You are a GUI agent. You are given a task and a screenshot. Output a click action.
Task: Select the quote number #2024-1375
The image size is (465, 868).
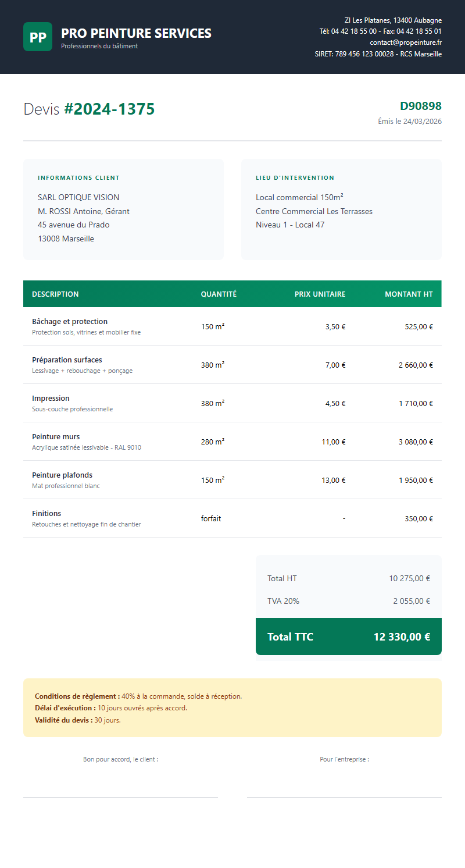tap(109, 109)
